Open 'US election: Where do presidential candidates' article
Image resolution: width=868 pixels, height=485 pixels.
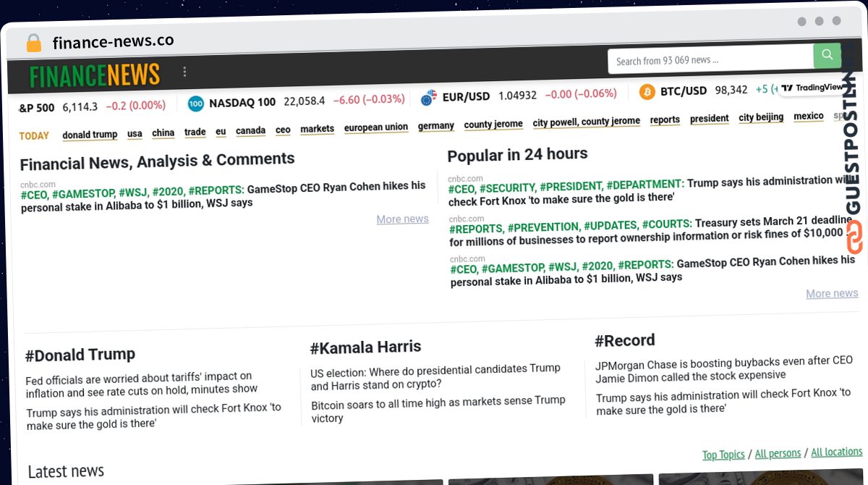tap(435, 376)
